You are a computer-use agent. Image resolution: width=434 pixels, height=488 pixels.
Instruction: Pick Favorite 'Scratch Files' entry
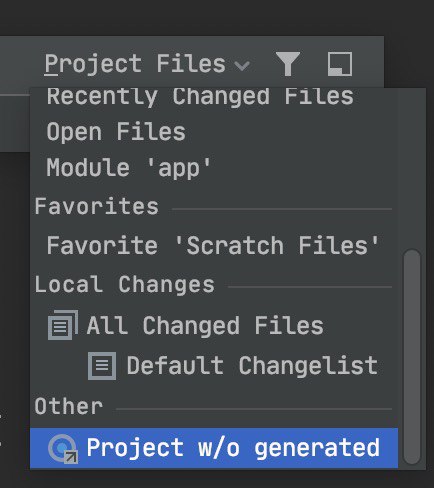click(x=214, y=245)
